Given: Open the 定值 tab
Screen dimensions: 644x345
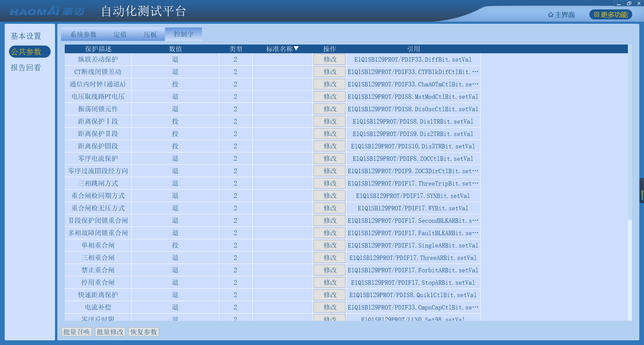Looking at the screenshot, I should [x=120, y=34].
